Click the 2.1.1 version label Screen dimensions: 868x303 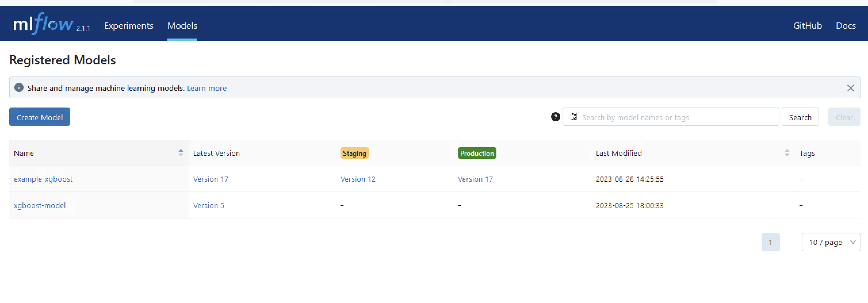83,29
